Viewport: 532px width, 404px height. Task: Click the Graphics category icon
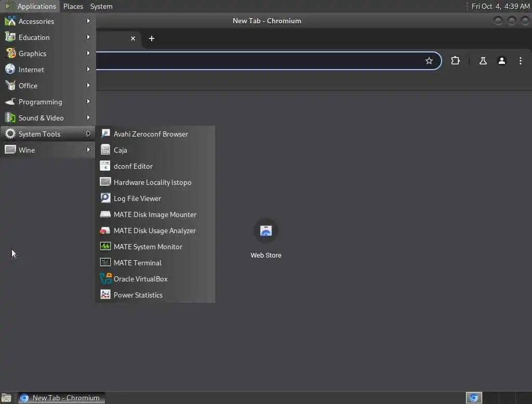coord(10,53)
